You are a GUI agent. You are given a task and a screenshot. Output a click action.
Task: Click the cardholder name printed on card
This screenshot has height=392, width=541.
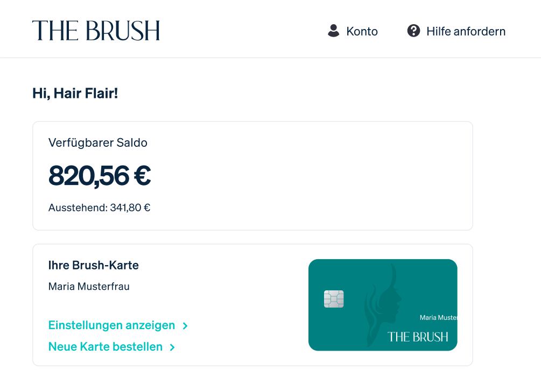[438, 318]
